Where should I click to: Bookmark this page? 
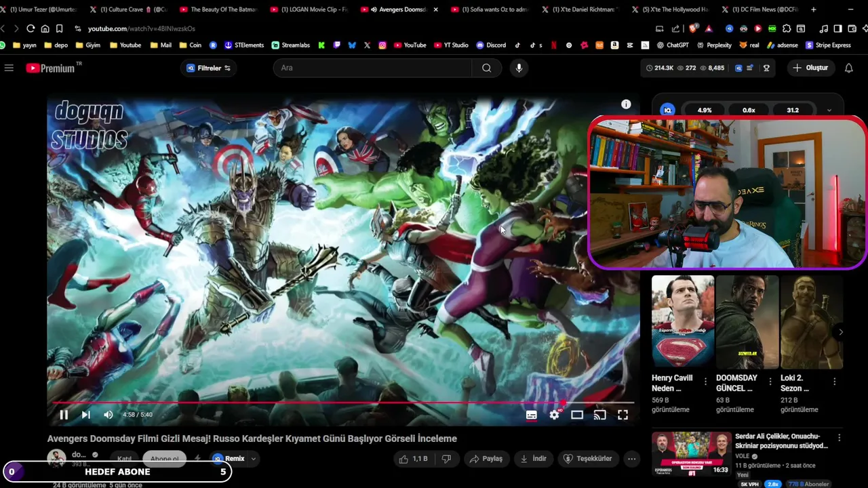(59, 28)
